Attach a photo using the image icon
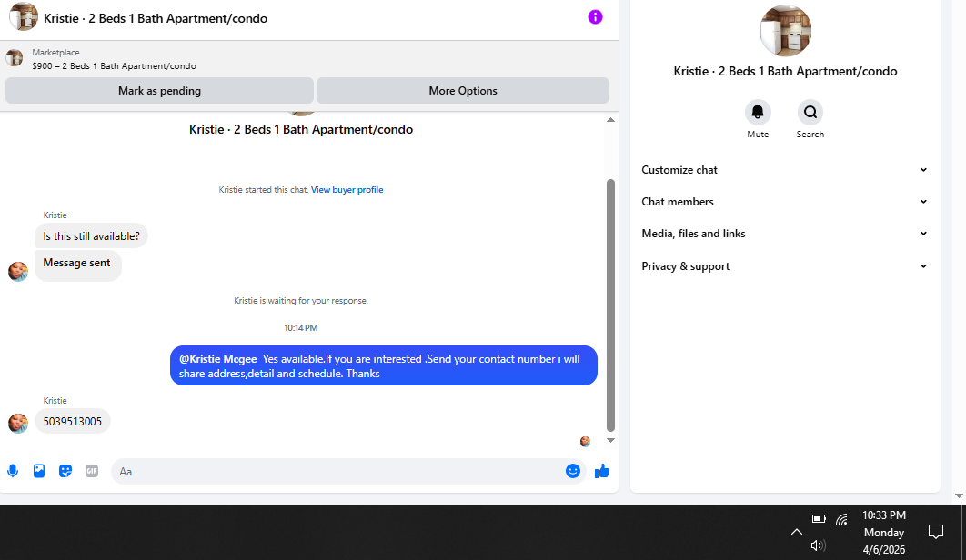This screenshot has width=966, height=560. point(39,471)
